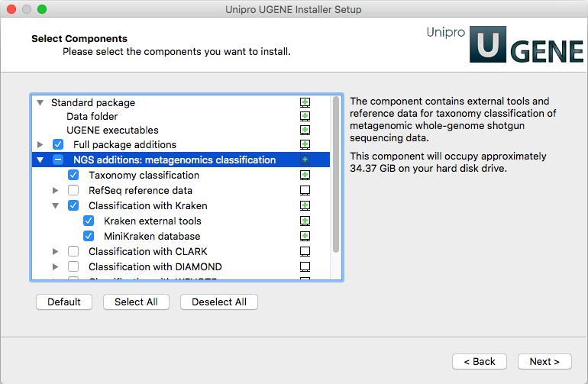Image resolution: width=588 pixels, height=384 pixels.
Task: Select the Data folder row
Action: (181, 116)
